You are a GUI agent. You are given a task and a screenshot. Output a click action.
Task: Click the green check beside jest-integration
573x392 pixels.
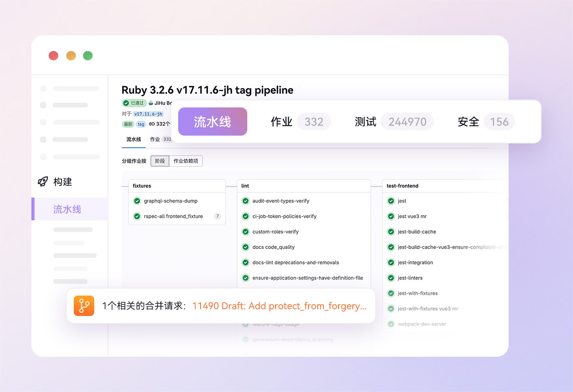(x=391, y=263)
